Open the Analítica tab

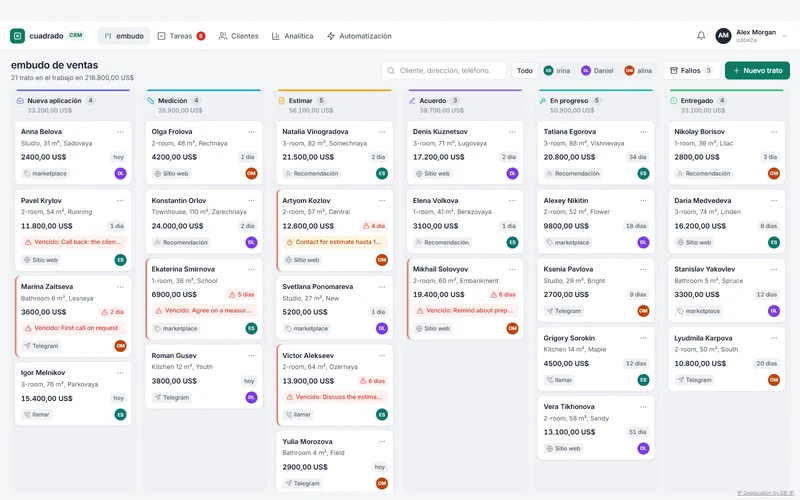pyautogui.click(x=292, y=36)
